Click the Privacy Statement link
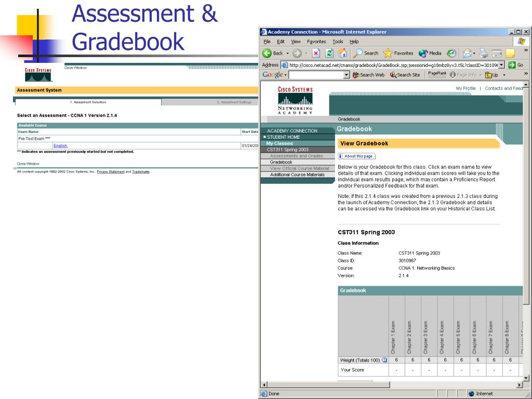Viewport: 532px width, 399px height. tap(111, 171)
